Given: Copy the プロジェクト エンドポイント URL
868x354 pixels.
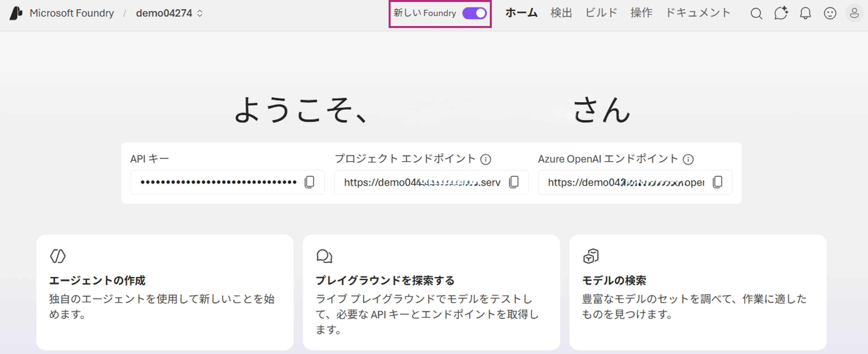Looking at the screenshot, I should point(514,182).
